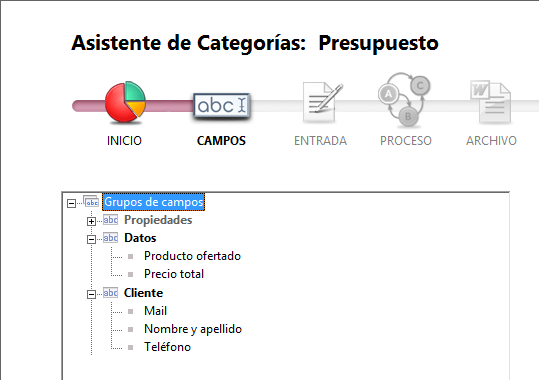The image size is (539, 380).
Task: Select the CAMPOS abc text field icon
Action: point(222,105)
